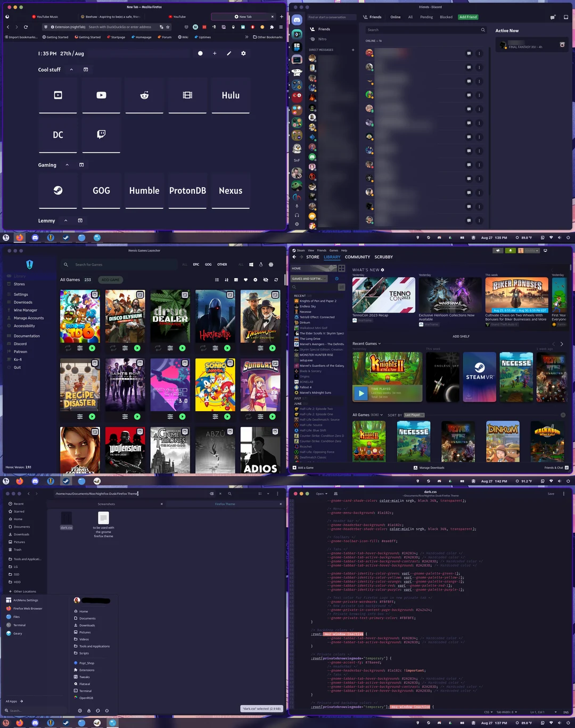Expand Other Locations in the file manager
575x728 pixels.
tap(24, 591)
